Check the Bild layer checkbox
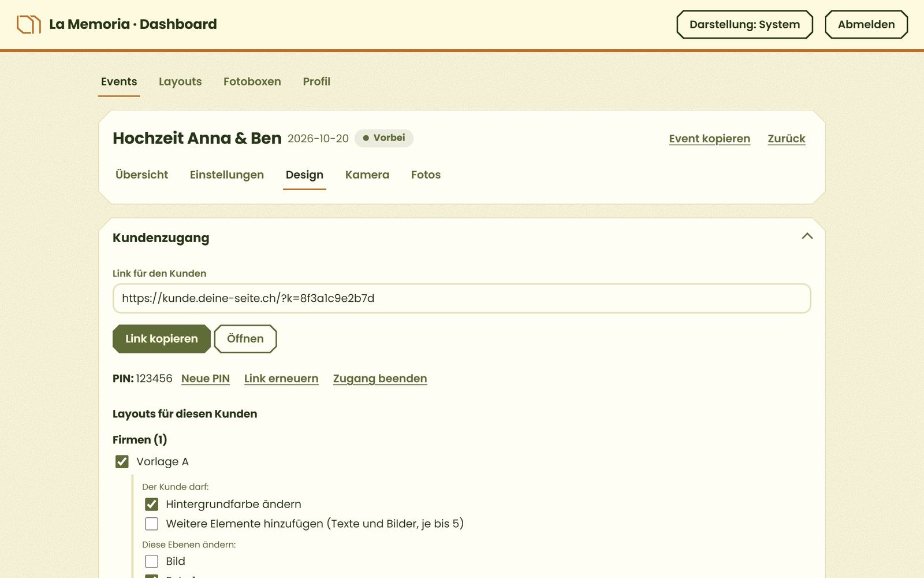Screen dimensions: 924x578 point(151,561)
